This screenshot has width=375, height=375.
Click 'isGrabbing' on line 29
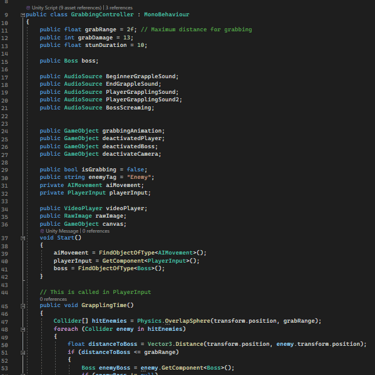pos(99,170)
